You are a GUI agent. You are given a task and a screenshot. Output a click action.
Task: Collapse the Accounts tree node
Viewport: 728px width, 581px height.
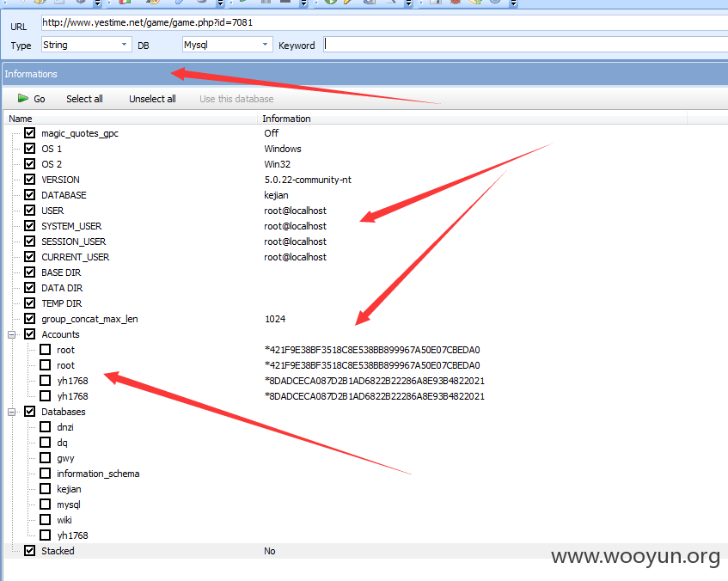click(12, 334)
